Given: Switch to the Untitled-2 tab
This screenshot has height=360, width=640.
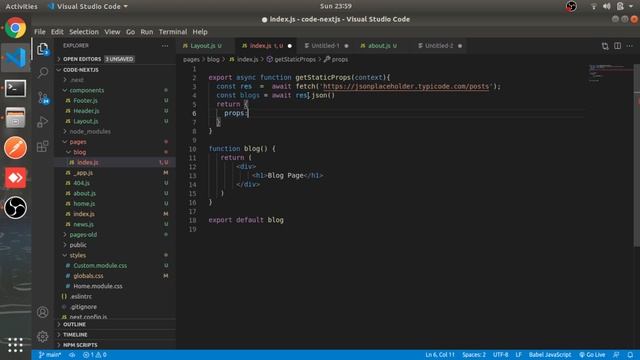Looking at the screenshot, I should coord(439,46).
